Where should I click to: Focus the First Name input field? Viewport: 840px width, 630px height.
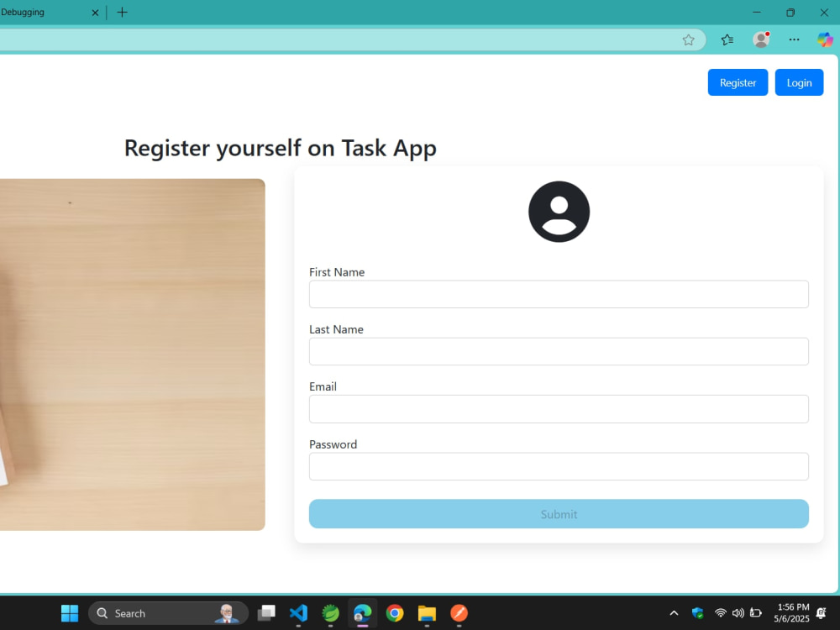click(559, 294)
